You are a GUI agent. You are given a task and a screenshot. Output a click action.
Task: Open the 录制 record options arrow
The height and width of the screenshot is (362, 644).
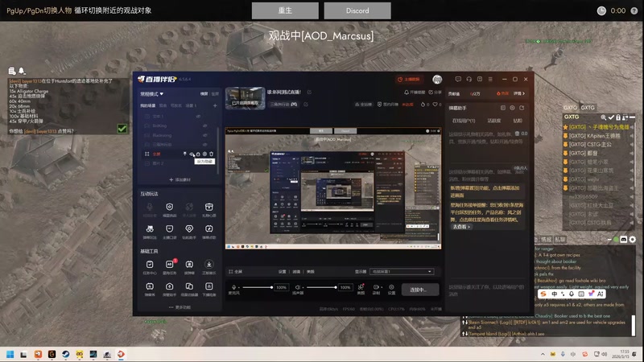pyautogui.click(x=382, y=287)
